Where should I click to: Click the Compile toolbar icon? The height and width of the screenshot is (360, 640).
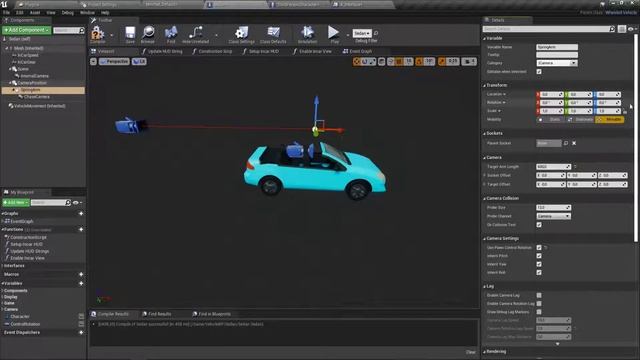[98, 33]
